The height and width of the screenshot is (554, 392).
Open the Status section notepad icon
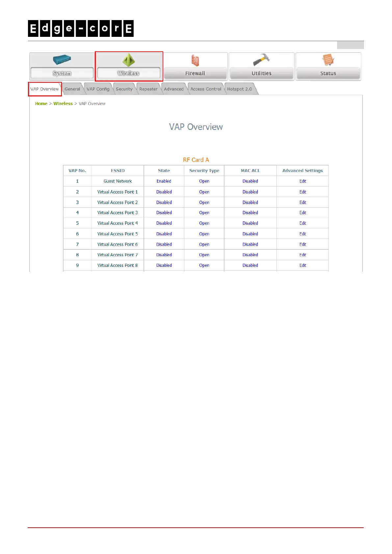pos(328,60)
